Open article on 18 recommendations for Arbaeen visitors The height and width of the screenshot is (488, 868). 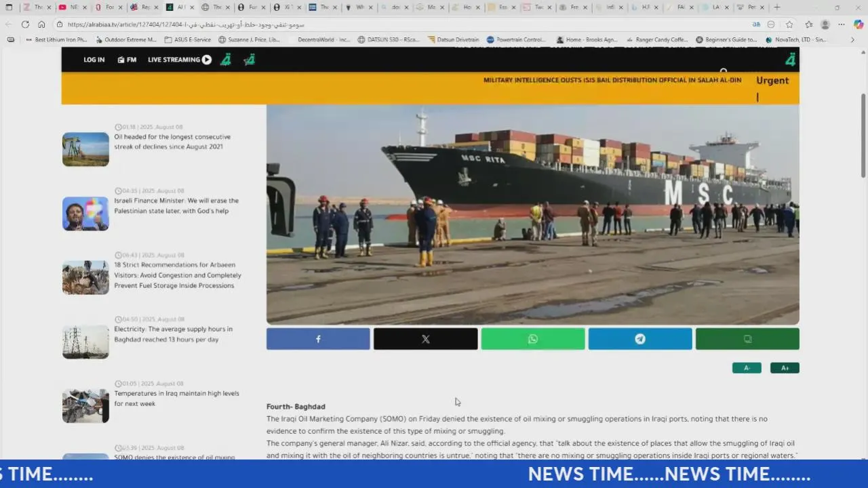tap(178, 275)
